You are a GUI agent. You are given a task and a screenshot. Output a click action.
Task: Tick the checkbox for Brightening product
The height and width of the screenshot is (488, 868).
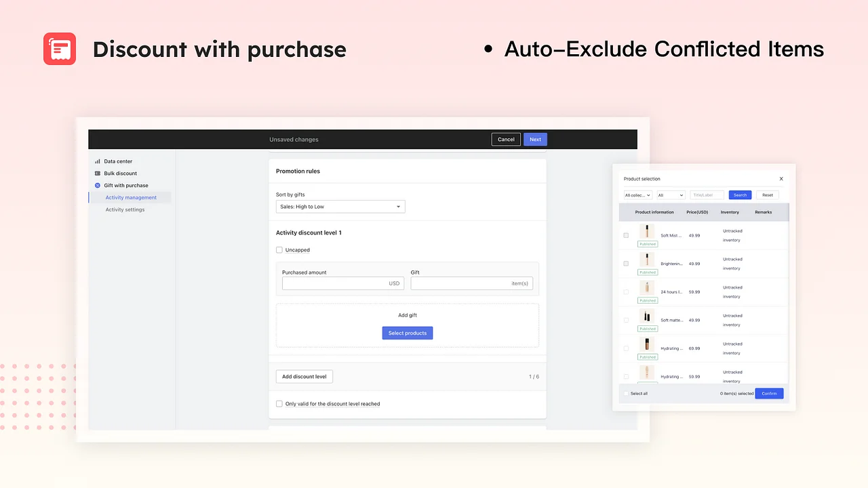point(626,264)
